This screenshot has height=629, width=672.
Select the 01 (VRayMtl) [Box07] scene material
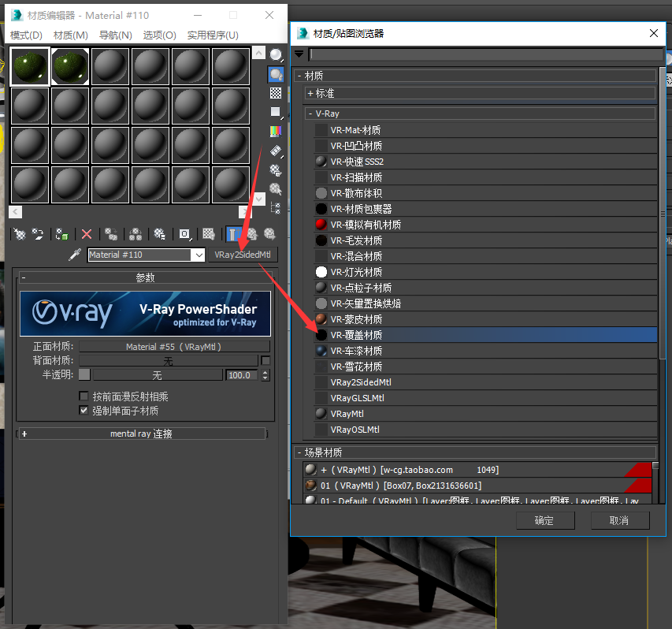click(477, 486)
